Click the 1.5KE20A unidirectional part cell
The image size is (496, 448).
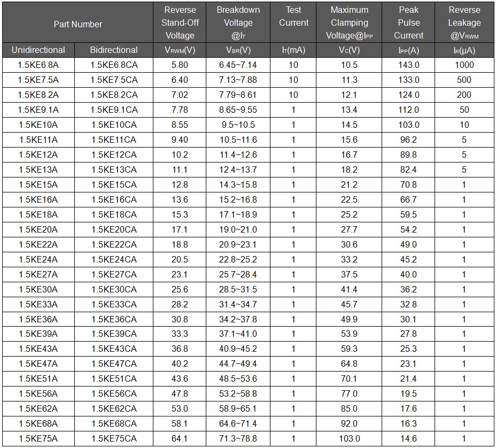[38, 230]
